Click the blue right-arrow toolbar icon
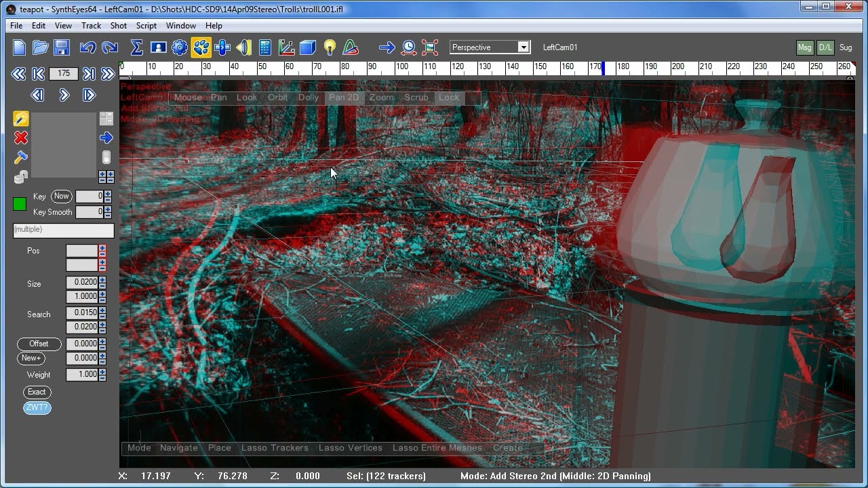The height and width of the screenshot is (488, 868). [x=387, y=47]
